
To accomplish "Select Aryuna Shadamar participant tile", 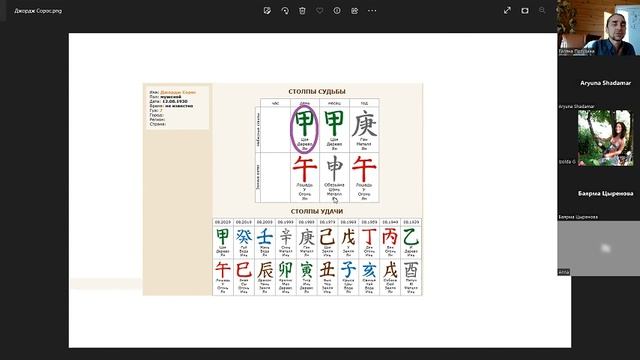I will tap(598, 83).
